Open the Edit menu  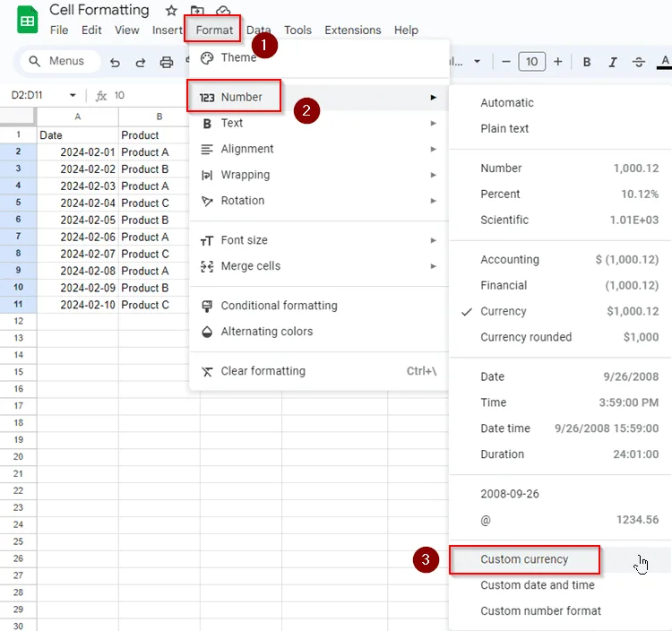click(91, 30)
